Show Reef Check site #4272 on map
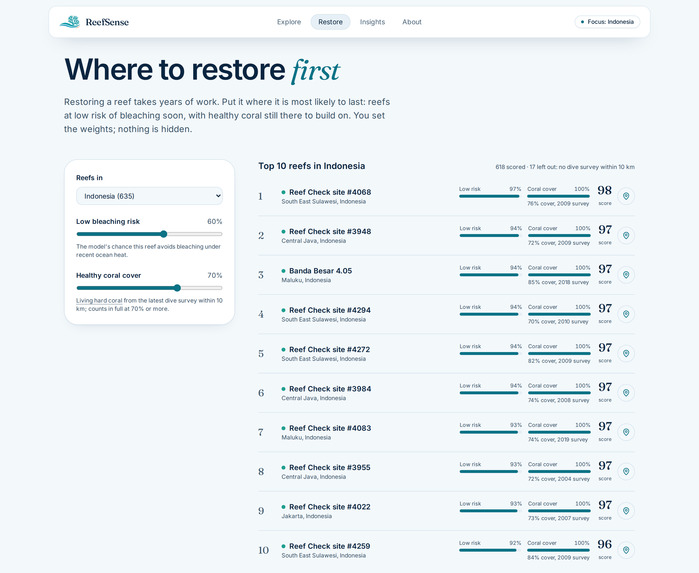 pos(626,354)
